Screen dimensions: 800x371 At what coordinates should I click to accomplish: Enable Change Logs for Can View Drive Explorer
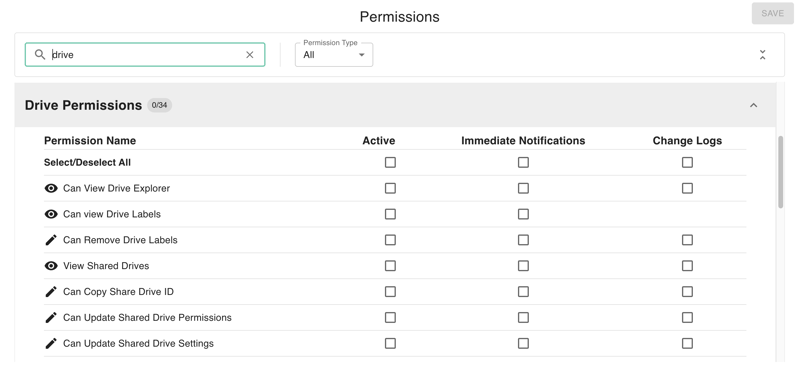click(x=687, y=188)
